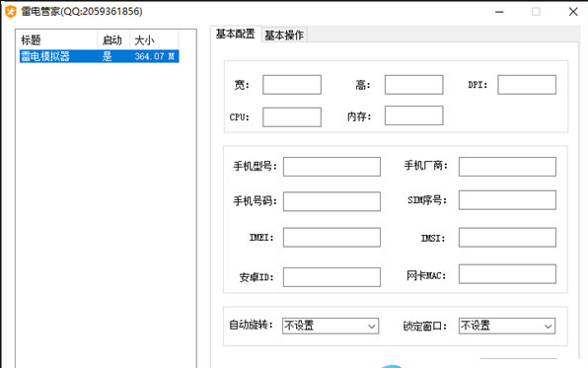This screenshot has width=588, height=368.
Task: Select the 雷电模拟器 row in the list
Action: coord(99,56)
